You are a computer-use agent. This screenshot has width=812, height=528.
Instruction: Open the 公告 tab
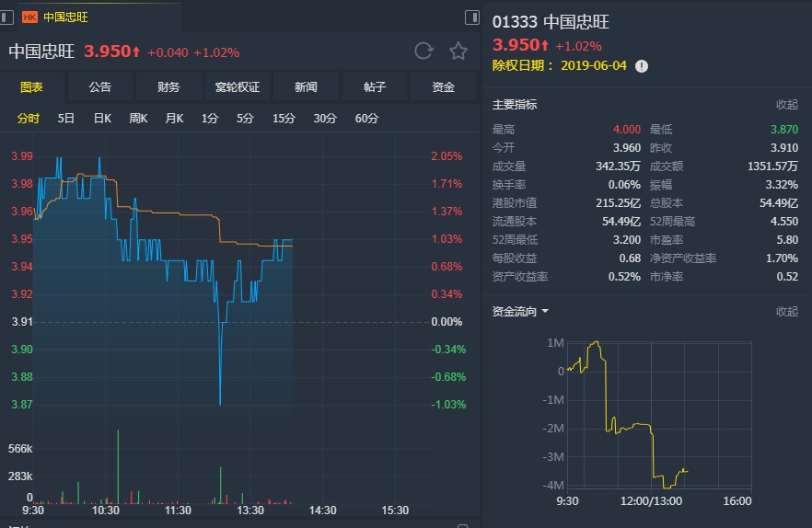click(100, 87)
